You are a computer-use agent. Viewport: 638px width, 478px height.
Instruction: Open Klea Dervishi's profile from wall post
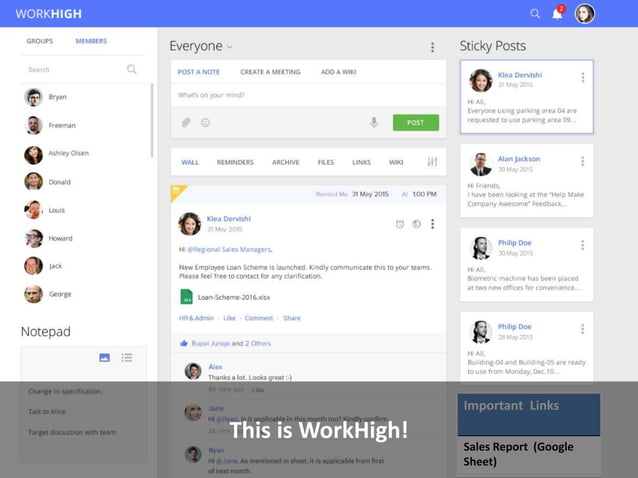[x=229, y=219]
